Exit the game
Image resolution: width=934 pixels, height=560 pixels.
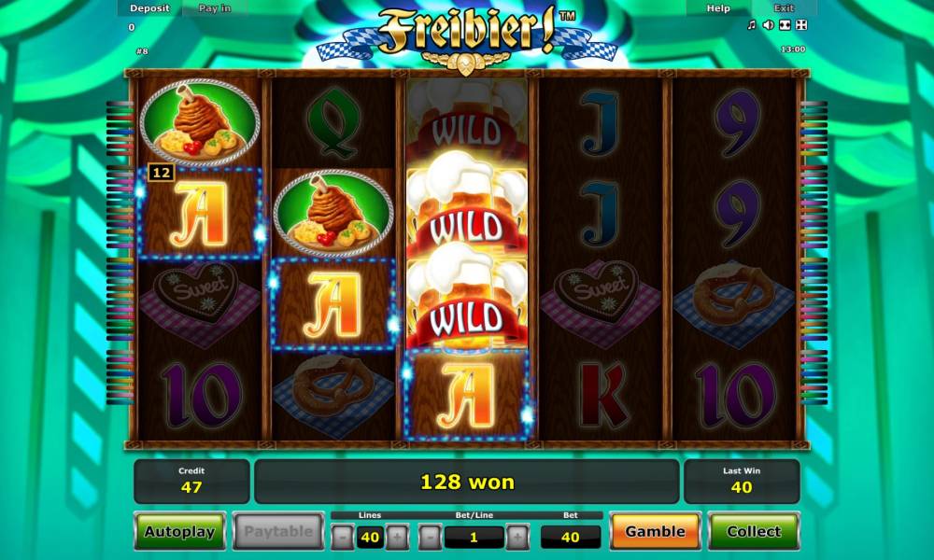tap(784, 8)
